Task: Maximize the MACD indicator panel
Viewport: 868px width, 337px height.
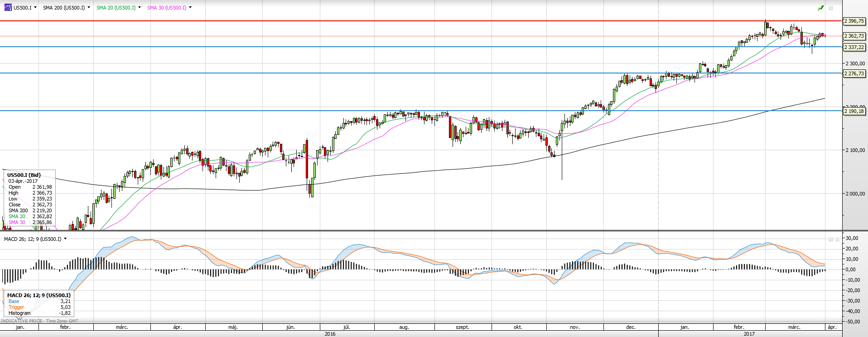Action: coord(831,239)
